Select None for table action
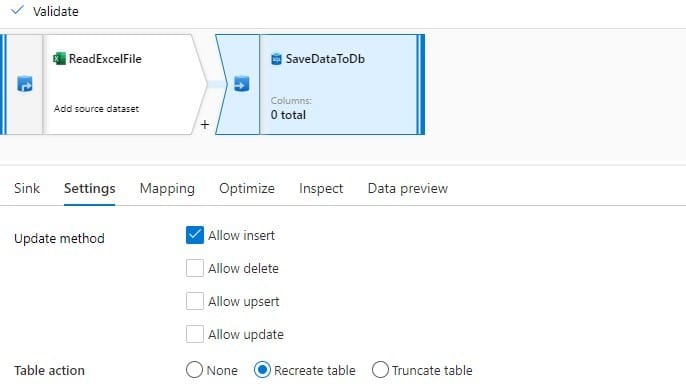This screenshot has height=389, width=686. coord(194,370)
